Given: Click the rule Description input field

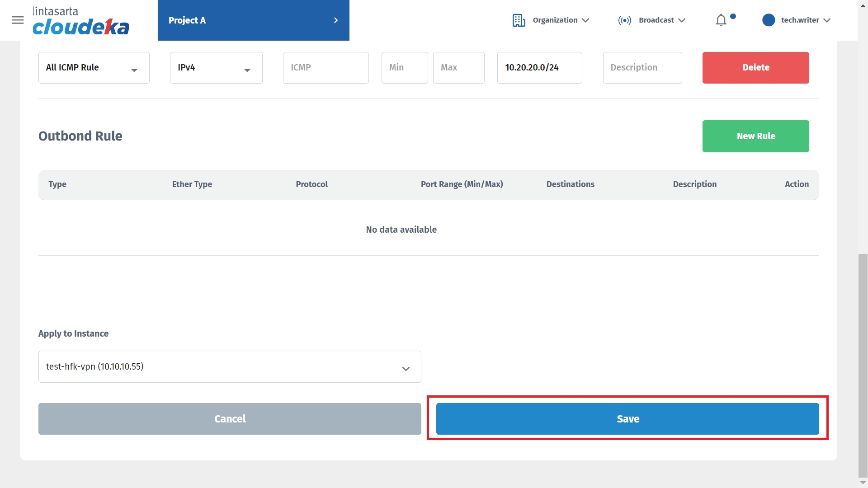Looking at the screenshot, I should tap(642, 68).
